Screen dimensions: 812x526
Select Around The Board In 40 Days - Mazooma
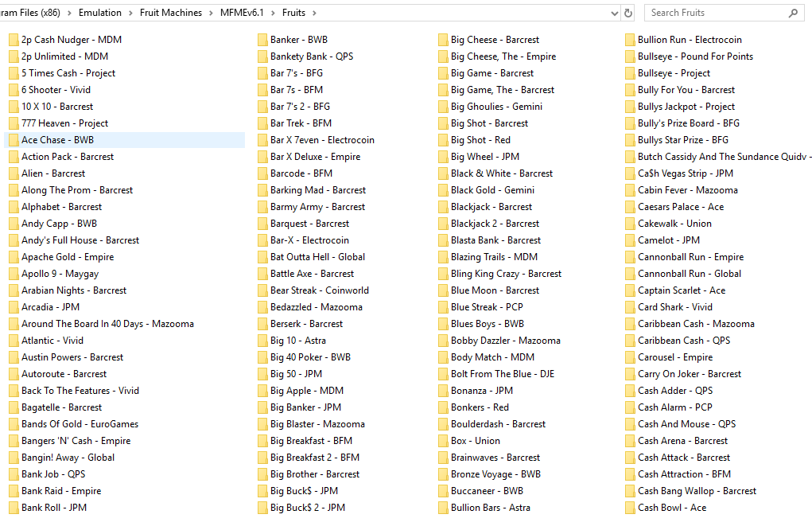tap(107, 324)
